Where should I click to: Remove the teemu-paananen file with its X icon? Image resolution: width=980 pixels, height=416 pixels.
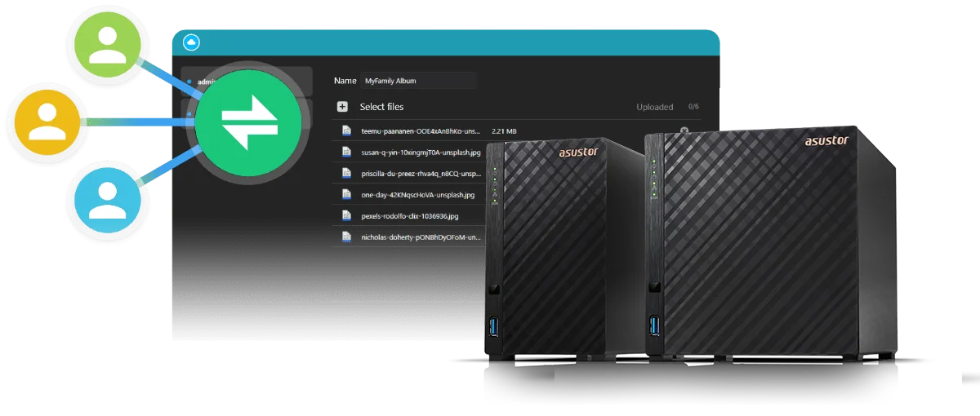pos(684,131)
